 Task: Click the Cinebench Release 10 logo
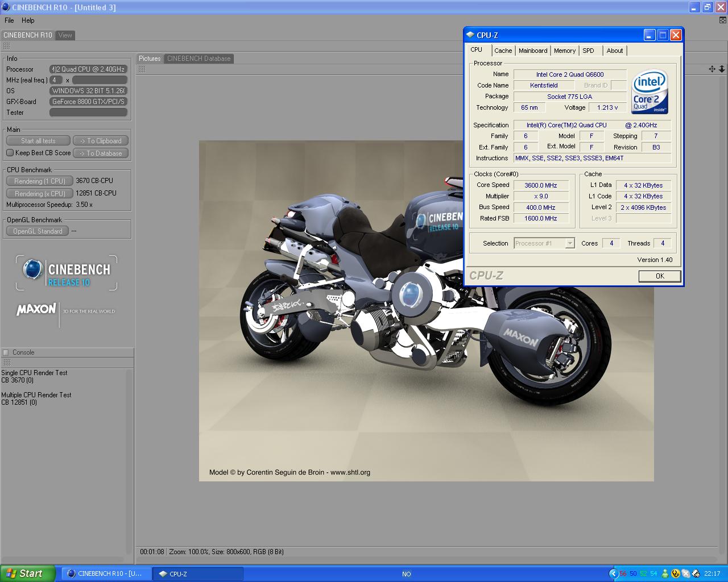pos(67,273)
